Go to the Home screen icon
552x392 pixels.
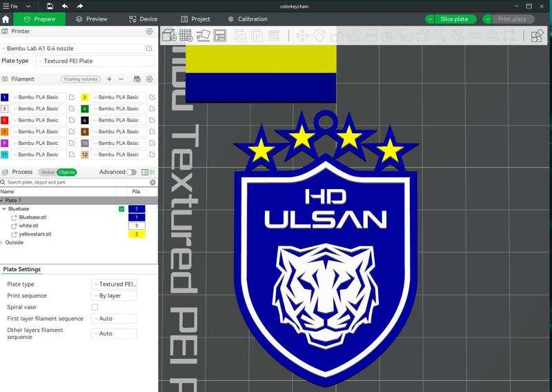pos(6,19)
